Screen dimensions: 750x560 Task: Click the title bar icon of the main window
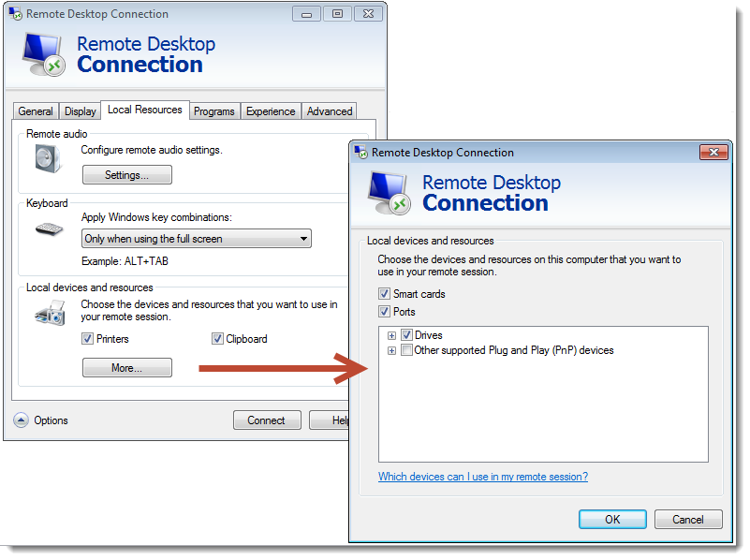coord(14,14)
